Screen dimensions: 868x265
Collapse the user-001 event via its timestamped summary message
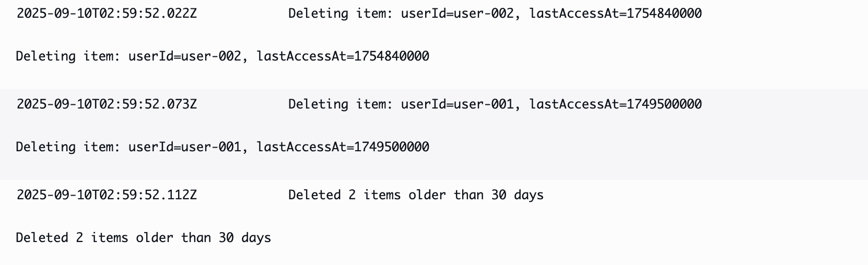(495, 104)
